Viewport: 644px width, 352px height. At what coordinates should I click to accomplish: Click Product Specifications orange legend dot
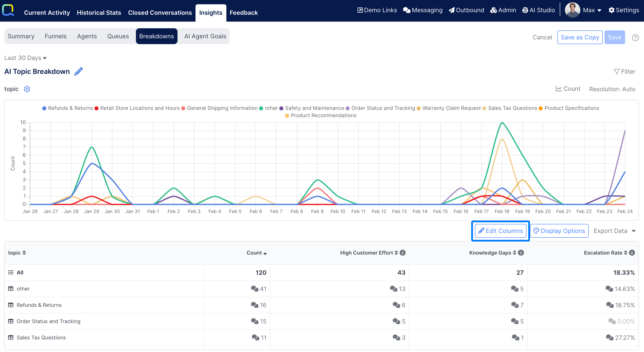coord(540,108)
